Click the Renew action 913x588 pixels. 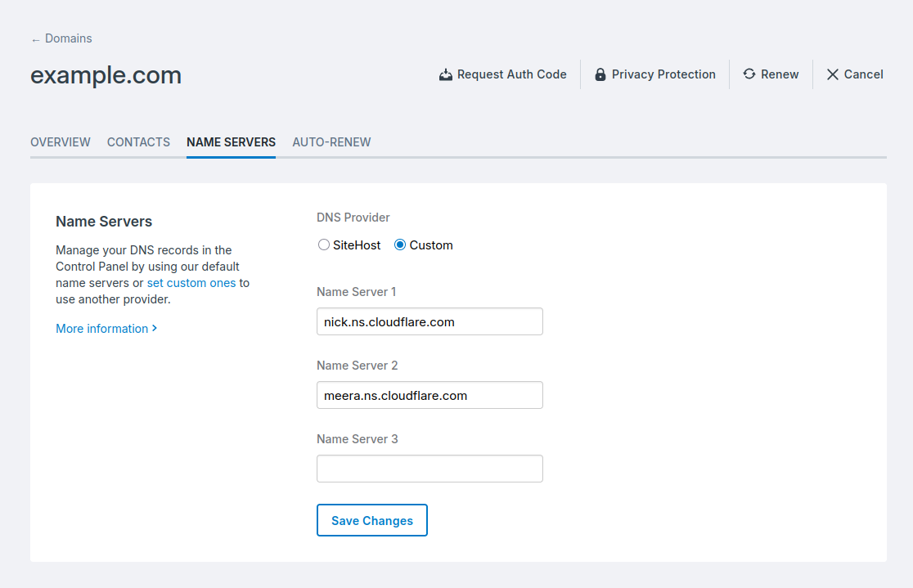(x=778, y=74)
